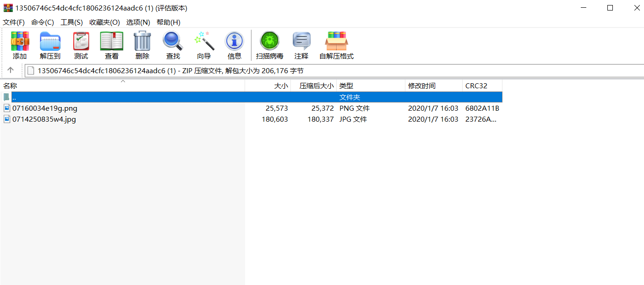The width and height of the screenshot is (644, 285).
Task: Click the WinRAR title bar app icon
Action: 8,8
